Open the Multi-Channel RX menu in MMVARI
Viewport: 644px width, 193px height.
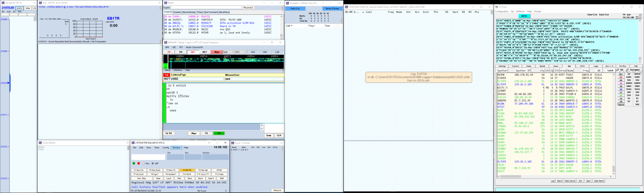(x=194, y=47)
